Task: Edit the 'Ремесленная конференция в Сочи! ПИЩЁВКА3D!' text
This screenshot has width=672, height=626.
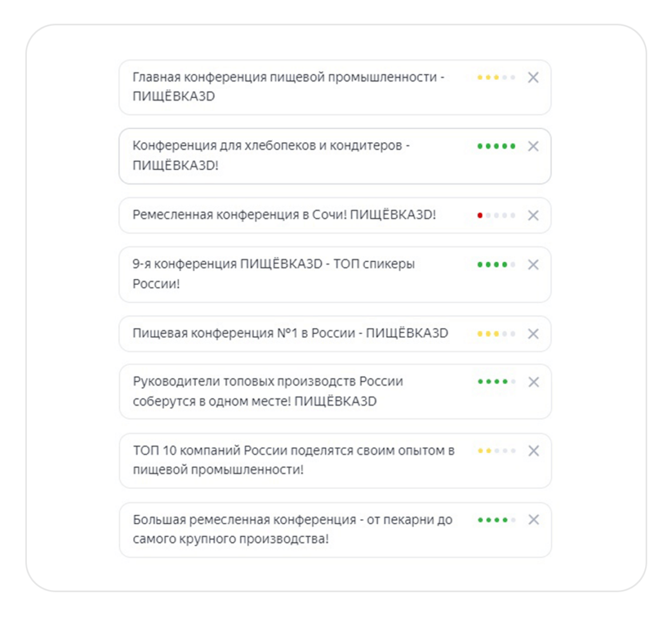Action: [284, 215]
